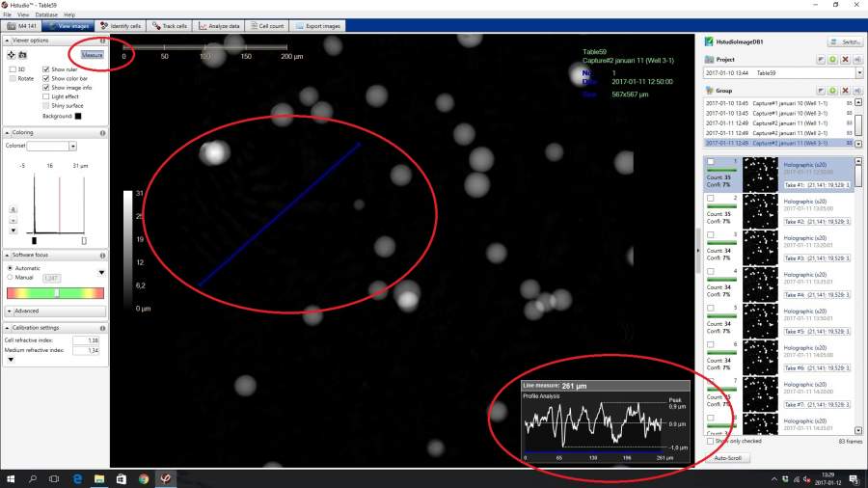Click the HstudioImageDB1 database icon

709,41
